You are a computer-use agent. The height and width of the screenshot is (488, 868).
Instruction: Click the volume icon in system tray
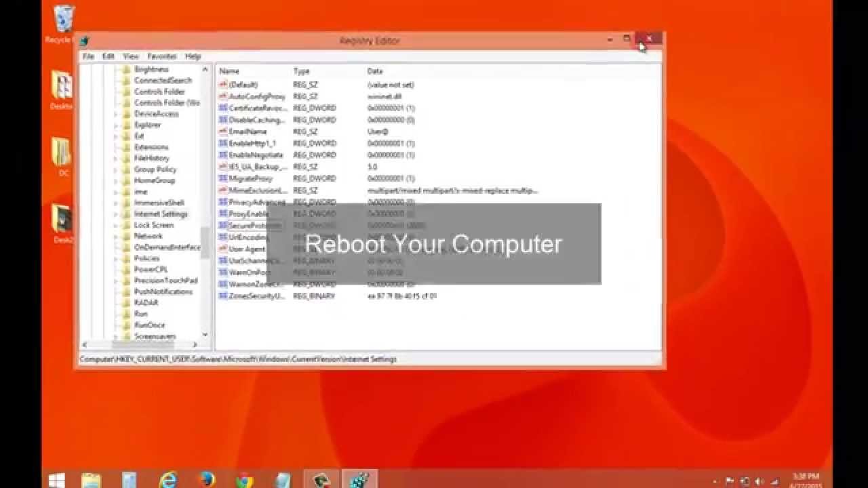pyautogui.click(x=759, y=481)
